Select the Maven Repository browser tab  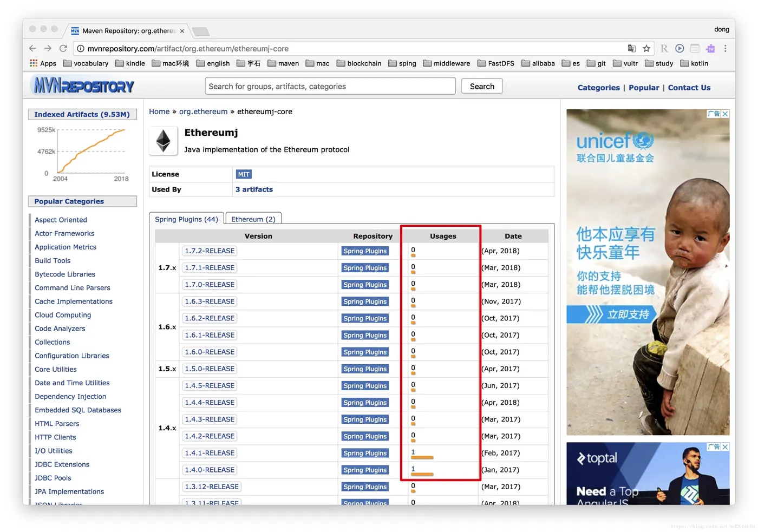click(127, 31)
